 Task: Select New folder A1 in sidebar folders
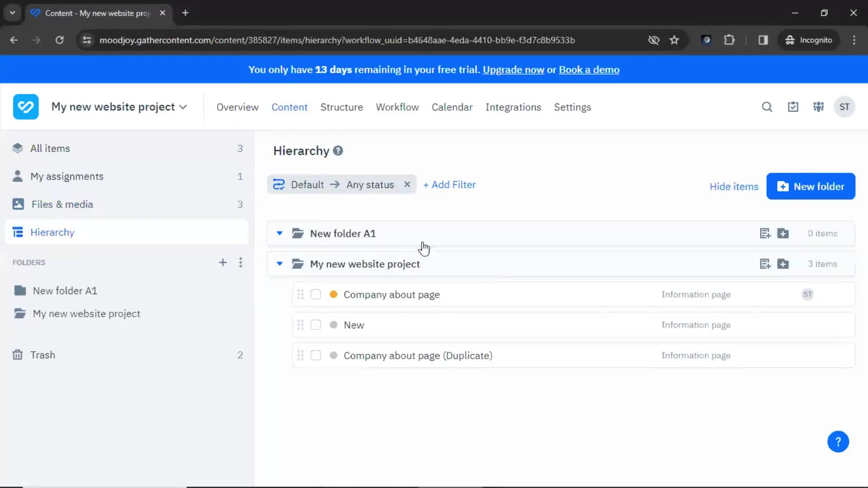coord(65,291)
